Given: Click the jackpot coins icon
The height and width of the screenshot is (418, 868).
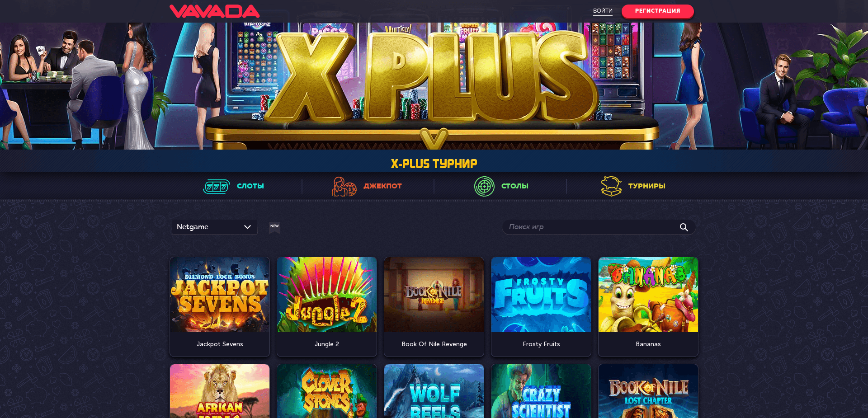Looking at the screenshot, I should pos(344,186).
